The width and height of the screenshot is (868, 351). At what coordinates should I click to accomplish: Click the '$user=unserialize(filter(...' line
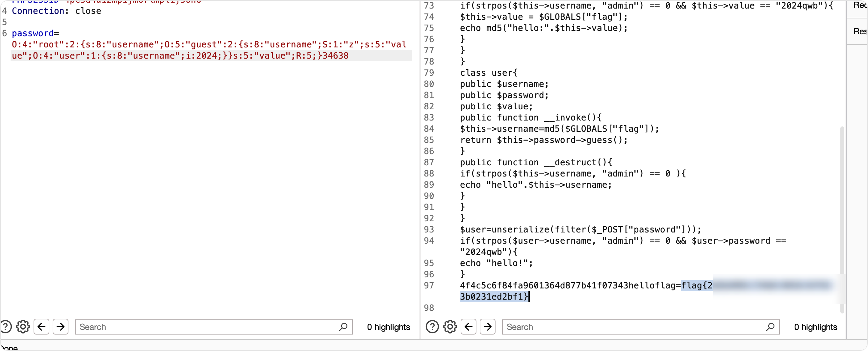(580, 229)
